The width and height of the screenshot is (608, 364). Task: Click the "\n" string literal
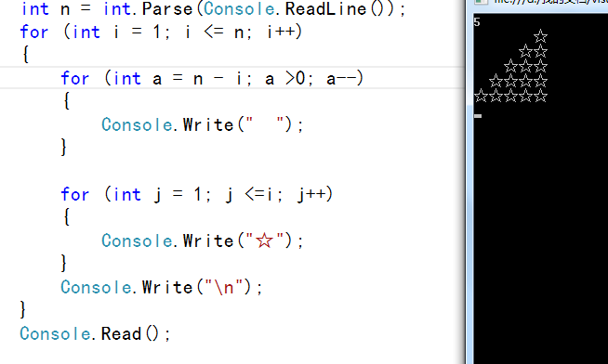223,287
